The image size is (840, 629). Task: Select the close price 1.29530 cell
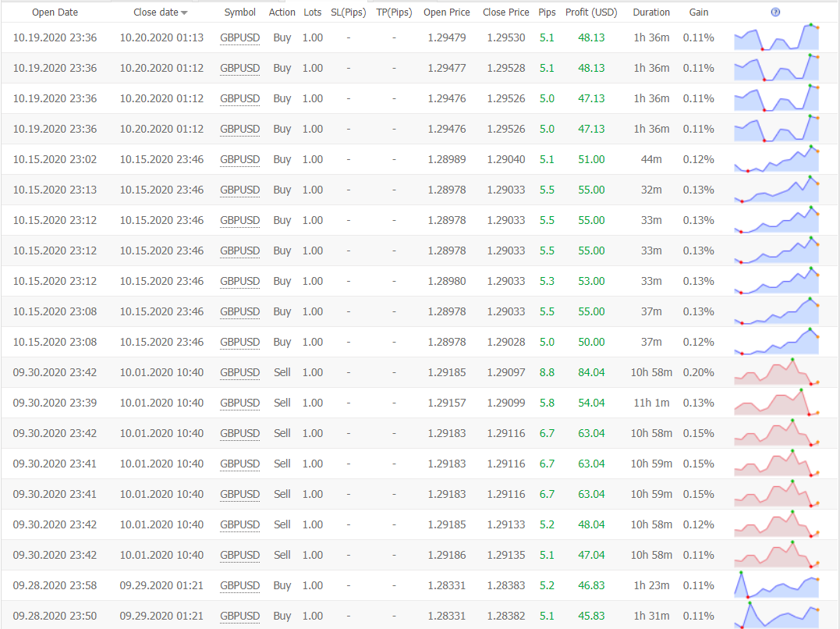505,37
